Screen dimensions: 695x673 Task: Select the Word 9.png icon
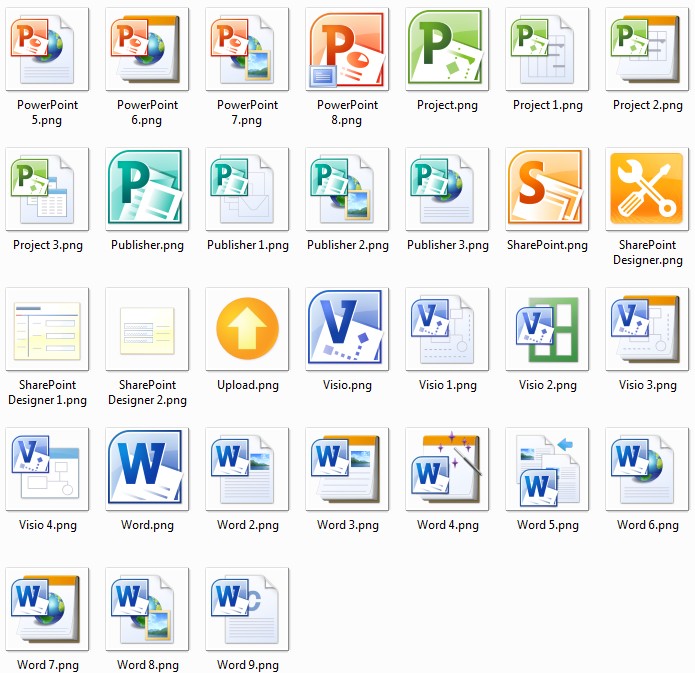point(247,609)
